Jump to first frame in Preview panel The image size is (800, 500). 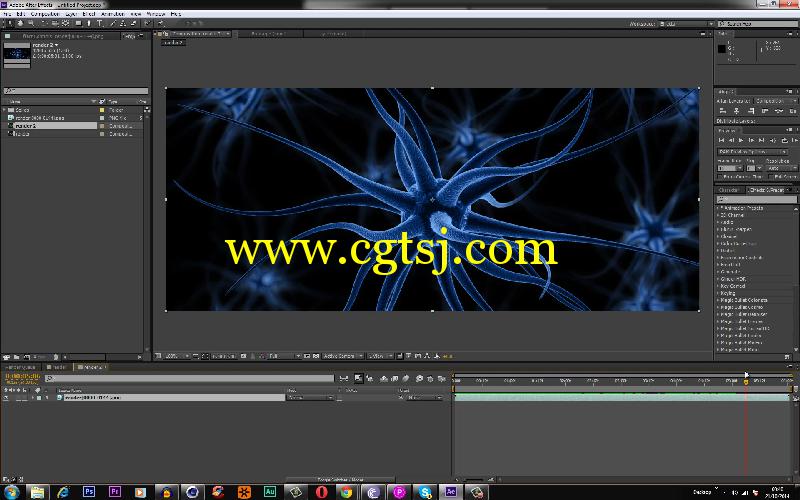point(721,140)
